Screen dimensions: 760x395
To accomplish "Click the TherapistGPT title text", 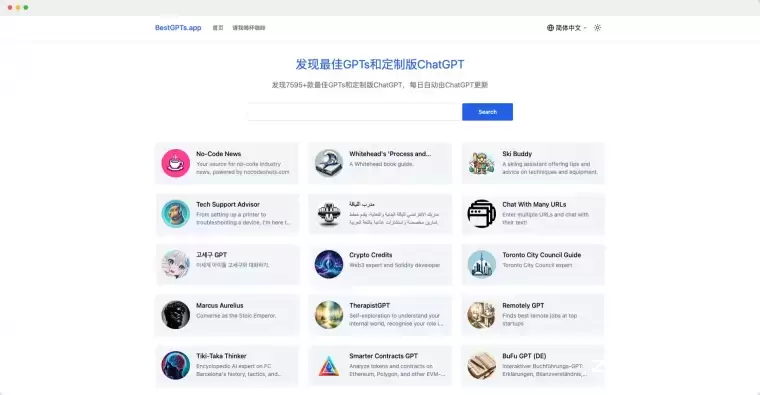I will click(369, 305).
